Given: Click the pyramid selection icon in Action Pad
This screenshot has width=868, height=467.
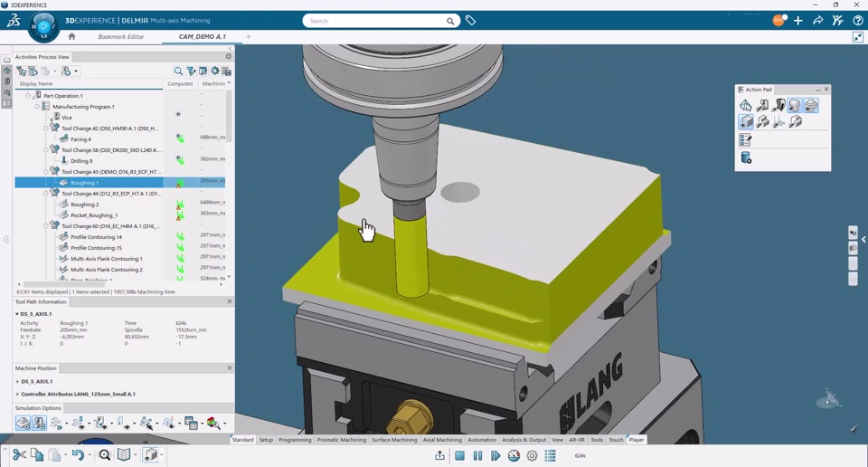Looking at the screenshot, I should tap(746, 105).
